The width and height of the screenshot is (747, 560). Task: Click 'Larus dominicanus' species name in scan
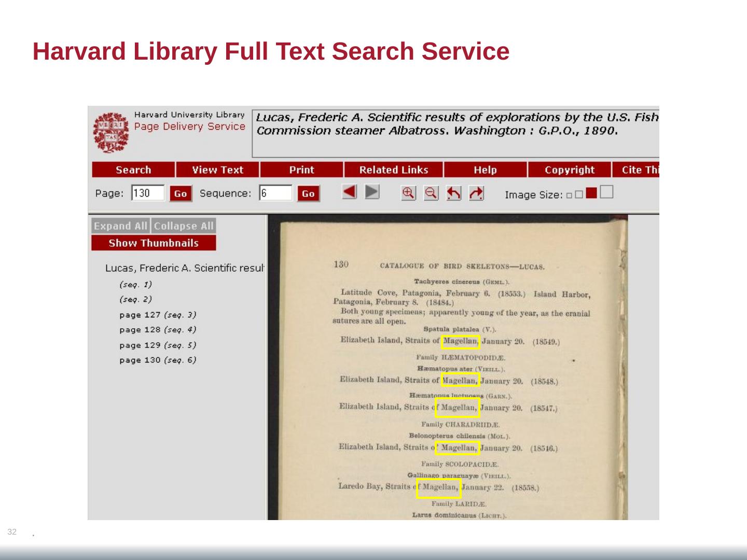444,515
